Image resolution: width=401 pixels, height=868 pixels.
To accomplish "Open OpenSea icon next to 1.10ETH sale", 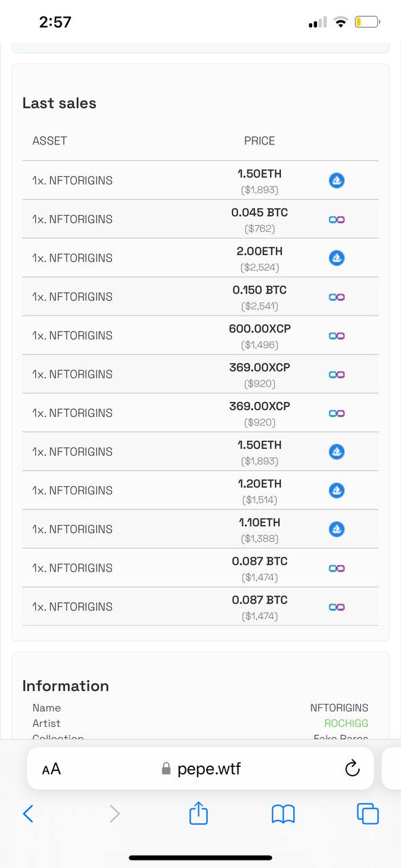I will (x=337, y=529).
